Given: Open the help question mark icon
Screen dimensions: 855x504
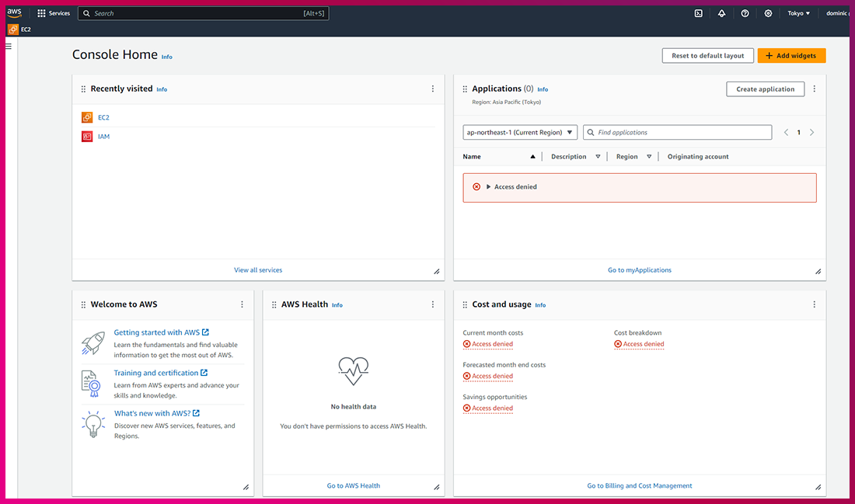Looking at the screenshot, I should pos(745,13).
